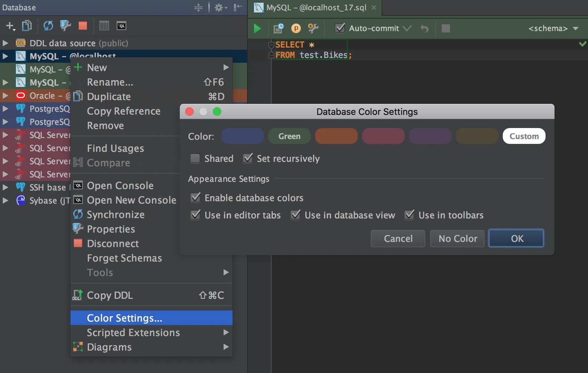
Task: Click the green Execute run arrow
Action: click(x=257, y=28)
